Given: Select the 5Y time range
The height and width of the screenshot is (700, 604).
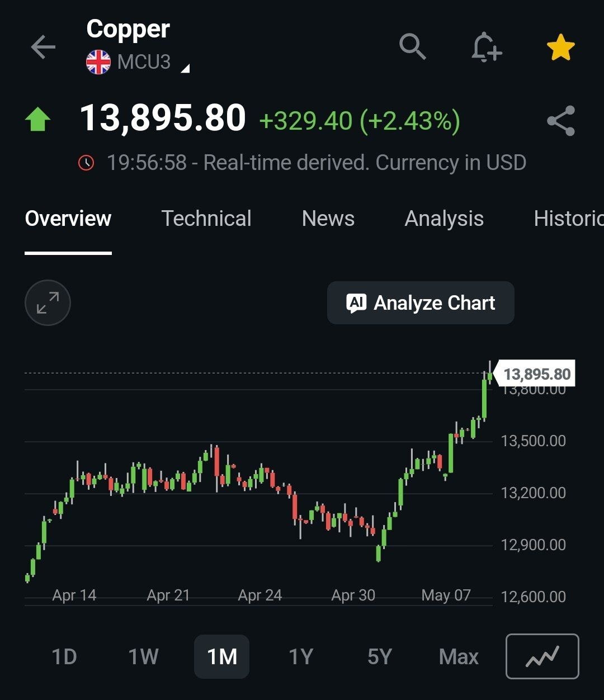Looking at the screenshot, I should pos(380,656).
